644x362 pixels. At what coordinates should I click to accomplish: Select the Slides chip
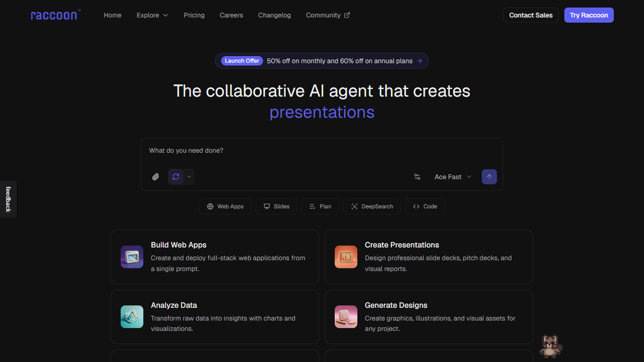tap(276, 206)
